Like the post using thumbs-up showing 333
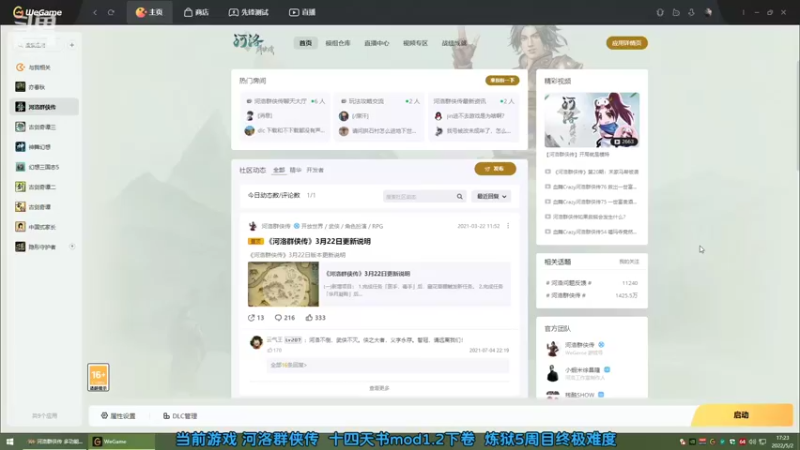Screen dimensions: 800x450 coord(315,317)
